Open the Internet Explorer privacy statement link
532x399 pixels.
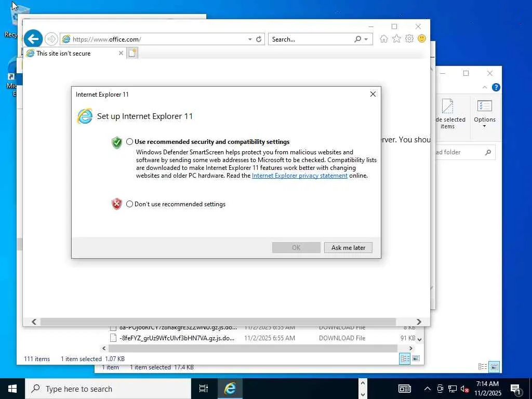pos(300,176)
